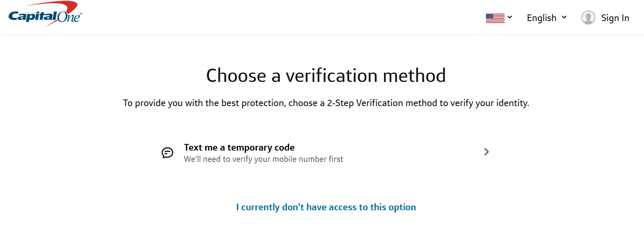Click the Sign In link
The height and width of the screenshot is (236, 644).
pos(615,18)
